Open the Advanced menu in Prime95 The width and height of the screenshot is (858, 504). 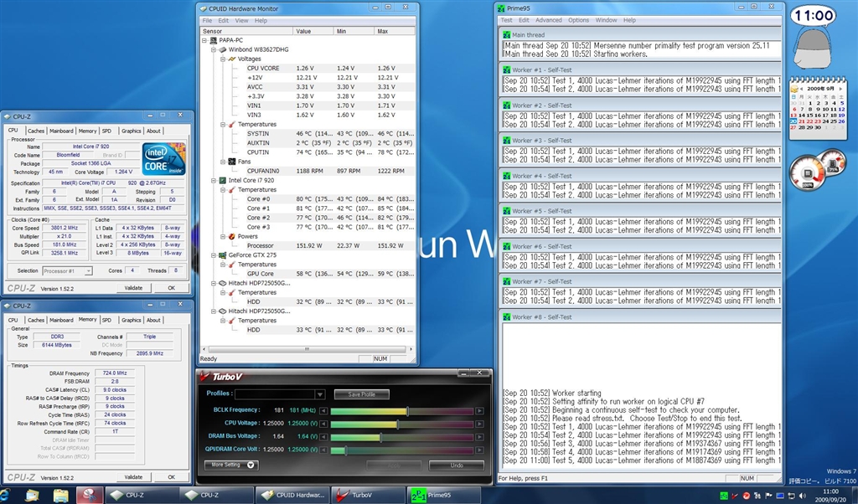click(548, 20)
